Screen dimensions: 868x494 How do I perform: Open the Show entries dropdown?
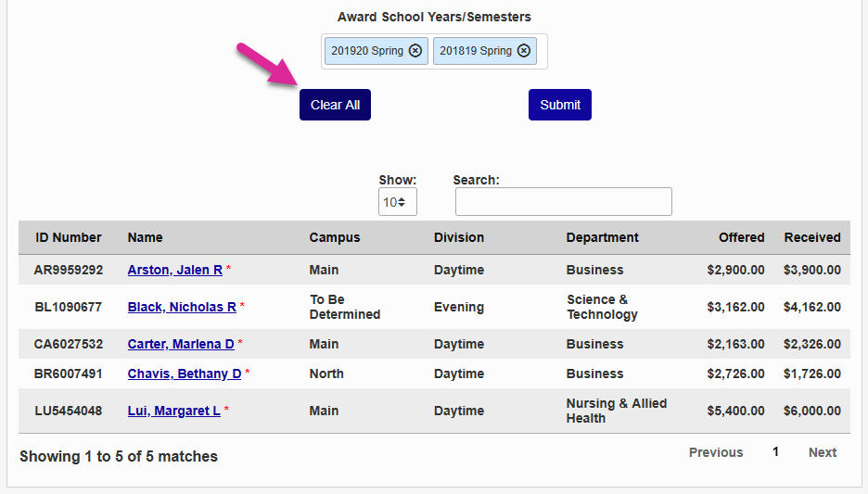coord(398,202)
